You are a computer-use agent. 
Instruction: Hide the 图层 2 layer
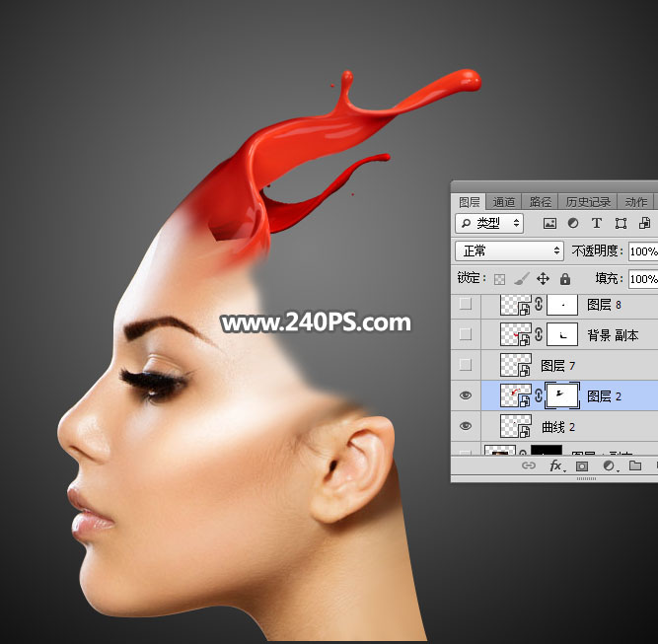[466, 395]
